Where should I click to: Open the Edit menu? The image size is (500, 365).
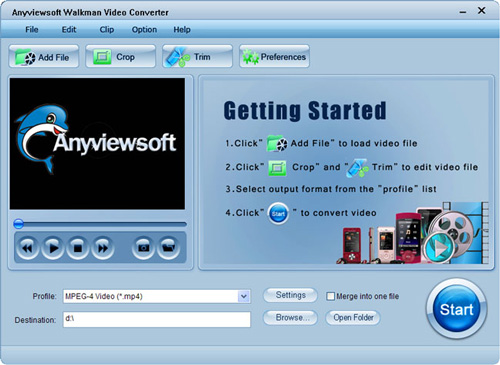[x=69, y=30]
